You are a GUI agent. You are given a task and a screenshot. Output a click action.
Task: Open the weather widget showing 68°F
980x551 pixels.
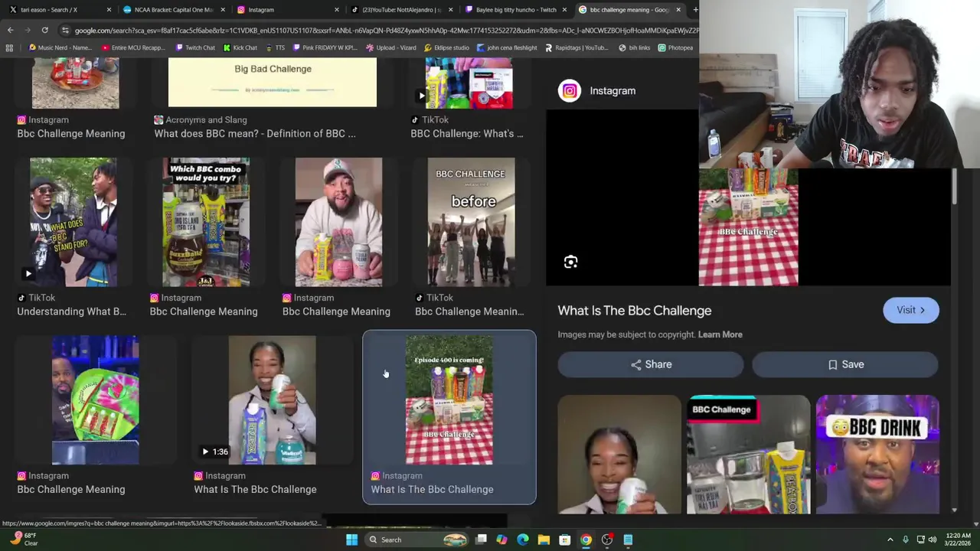23,540
